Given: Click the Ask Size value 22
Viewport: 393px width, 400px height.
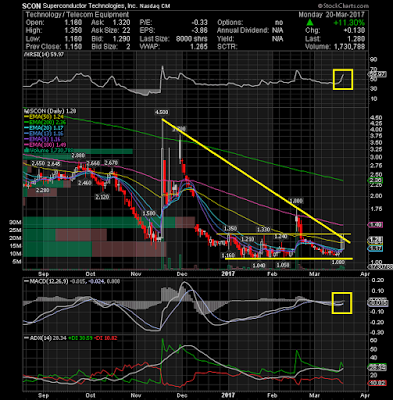Looking at the screenshot, I should point(127,31).
